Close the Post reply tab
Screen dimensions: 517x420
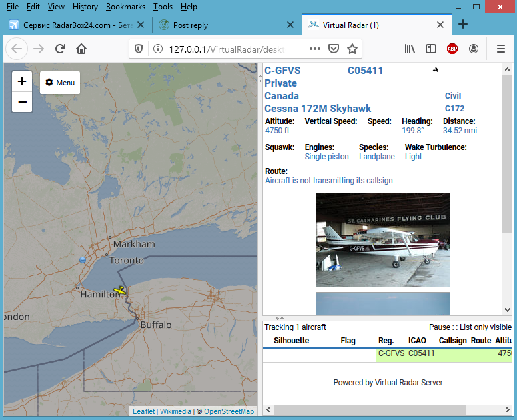290,25
